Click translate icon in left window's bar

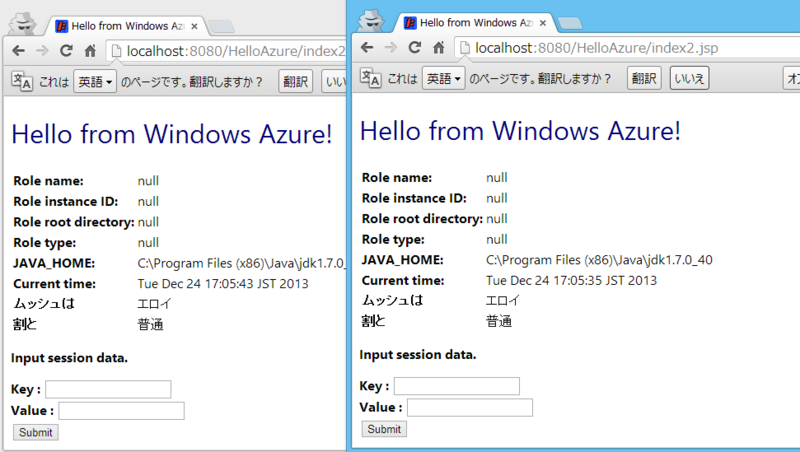(x=22, y=81)
